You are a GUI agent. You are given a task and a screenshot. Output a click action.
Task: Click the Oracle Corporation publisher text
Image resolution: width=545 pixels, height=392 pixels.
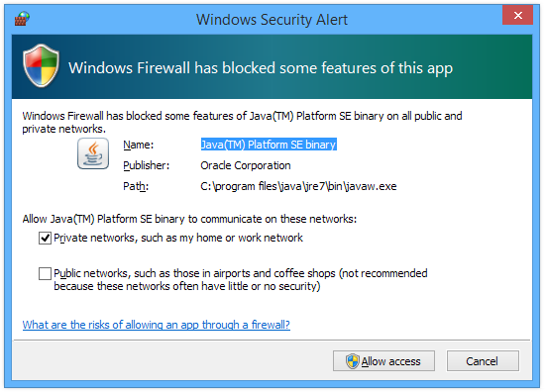point(246,165)
